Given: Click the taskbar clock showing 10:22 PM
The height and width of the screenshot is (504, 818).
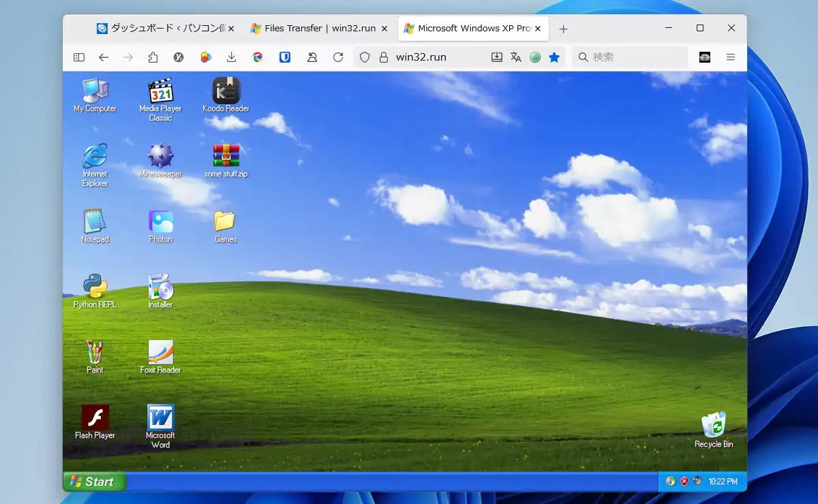Looking at the screenshot, I should click(723, 482).
